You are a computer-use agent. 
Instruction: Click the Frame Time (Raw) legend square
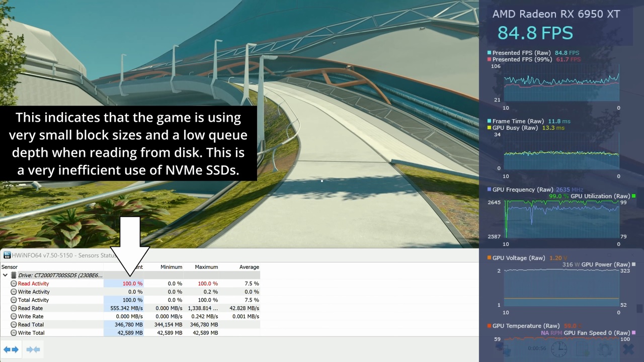[489, 121]
